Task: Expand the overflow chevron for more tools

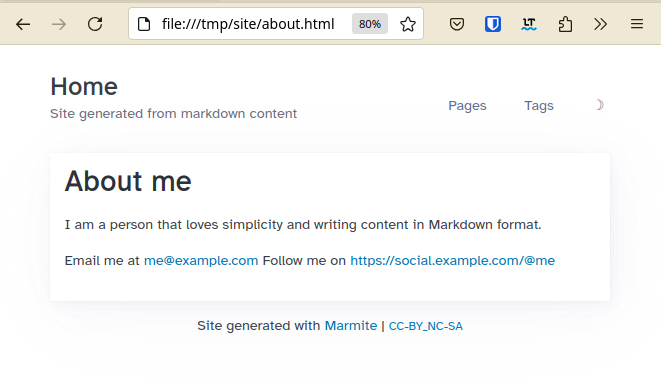Action: click(x=601, y=24)
